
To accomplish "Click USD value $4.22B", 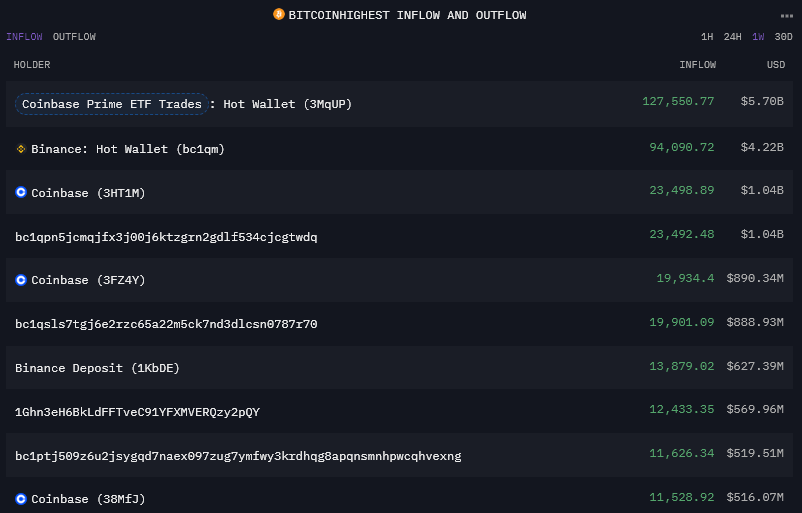I will [x=762, y=147].
